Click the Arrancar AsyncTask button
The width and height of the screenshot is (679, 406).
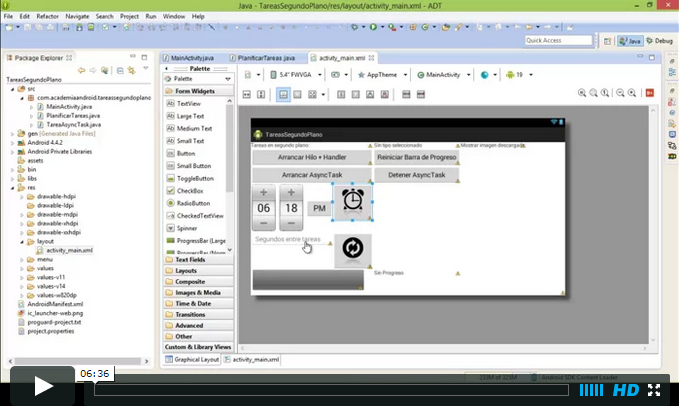(x=312, y=175)
